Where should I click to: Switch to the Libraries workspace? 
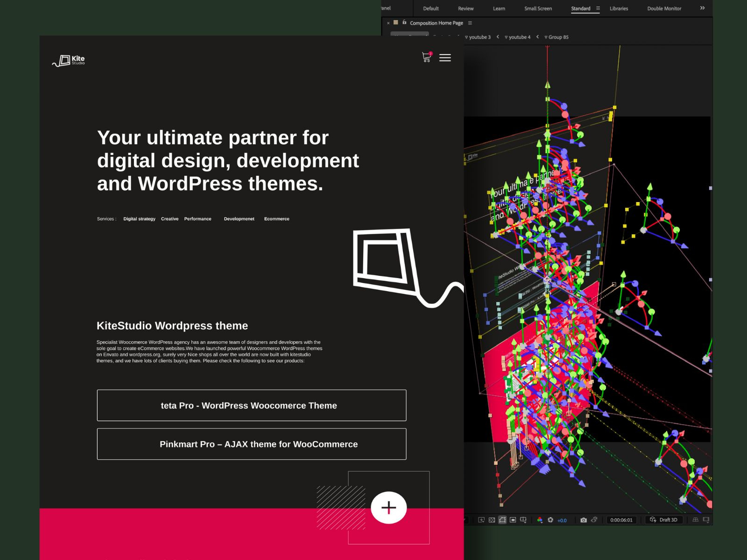[x=619, y=8]
